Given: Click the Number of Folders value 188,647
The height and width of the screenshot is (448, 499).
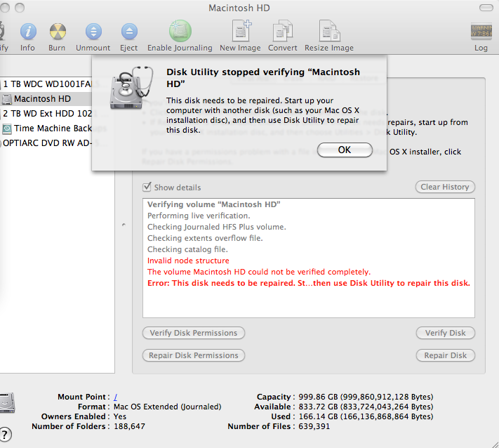Looking at the screenshot, I should (129, 427).
